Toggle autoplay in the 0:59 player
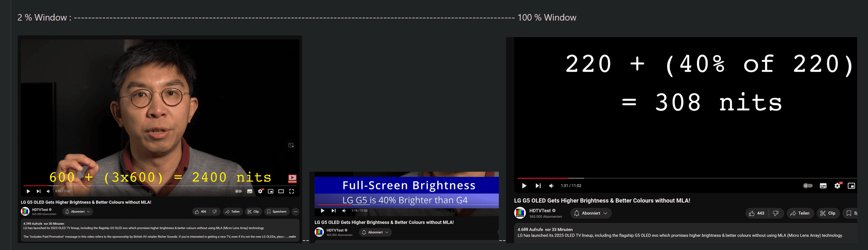Screen dimensions: 868x250 click(x=238, y=191)
